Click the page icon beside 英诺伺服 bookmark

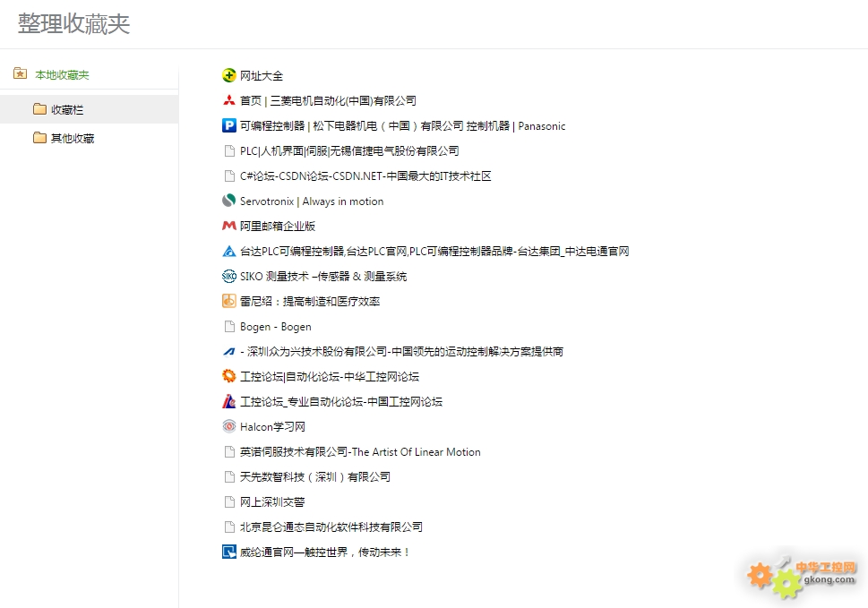pos(229,451)
